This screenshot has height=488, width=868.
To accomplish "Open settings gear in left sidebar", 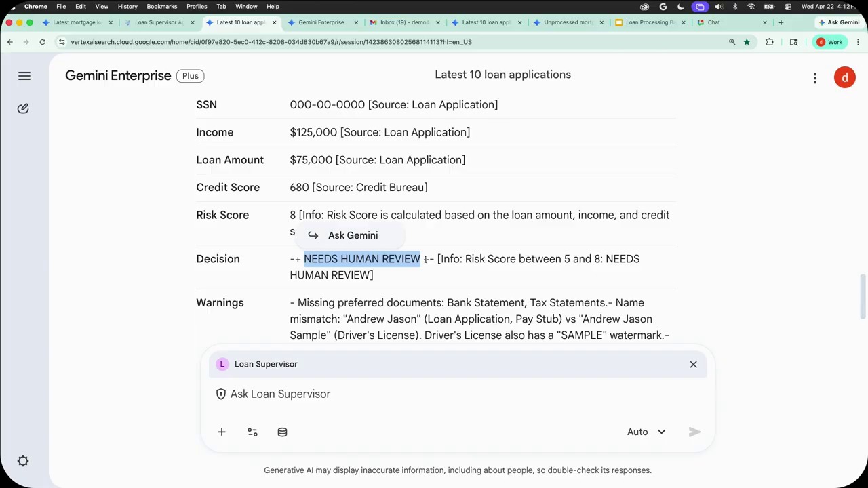I will [x=23, y=461].
